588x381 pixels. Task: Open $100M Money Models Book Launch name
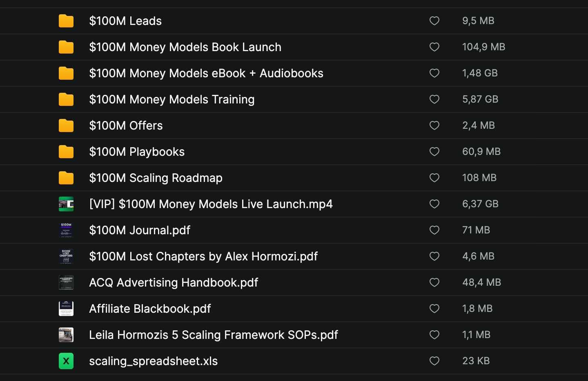tap(185, 47)
